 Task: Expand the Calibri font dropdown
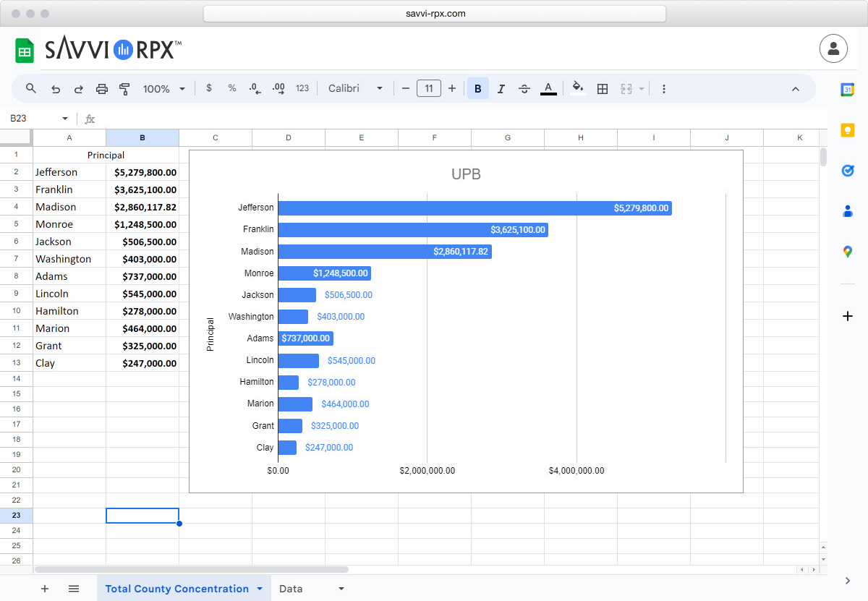pyautogui.click(x=355, y=88)
